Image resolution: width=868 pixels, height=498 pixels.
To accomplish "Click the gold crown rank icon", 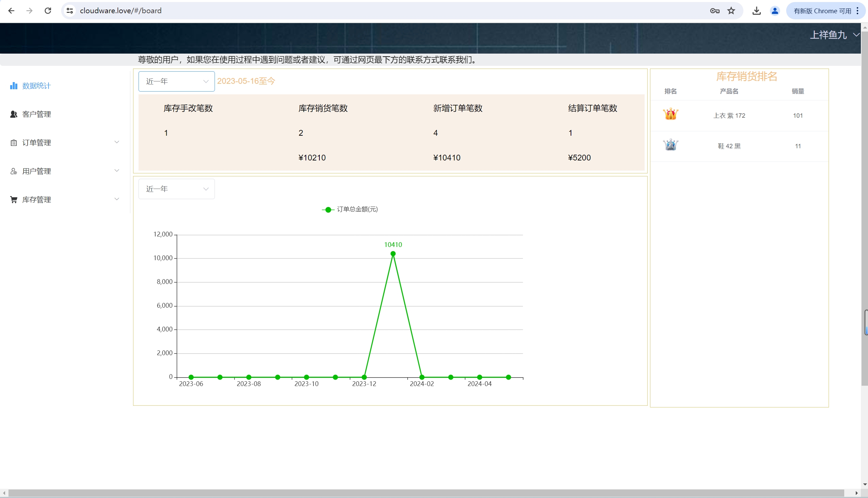I will coord(670,114).
